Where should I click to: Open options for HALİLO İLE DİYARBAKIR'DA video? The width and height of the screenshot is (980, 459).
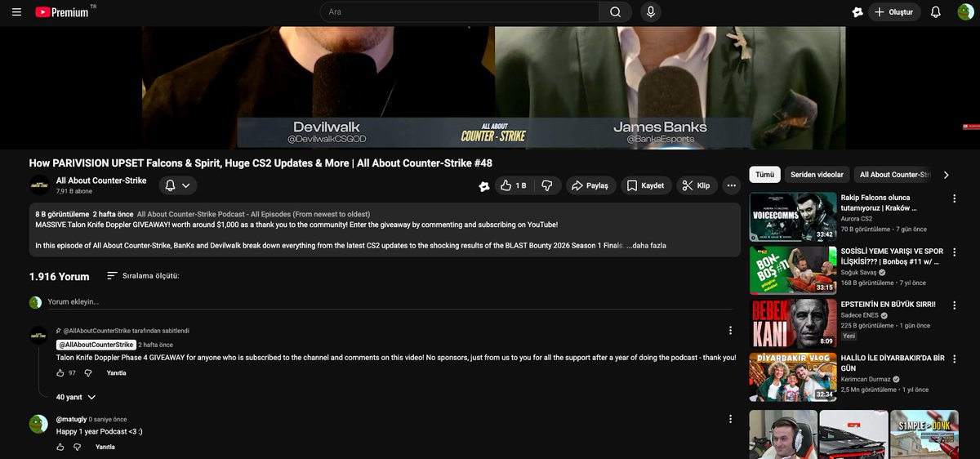(955, 359)
